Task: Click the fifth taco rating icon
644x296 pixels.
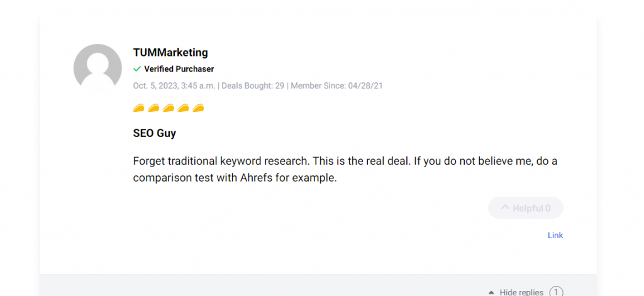Action: pos(198,108)
